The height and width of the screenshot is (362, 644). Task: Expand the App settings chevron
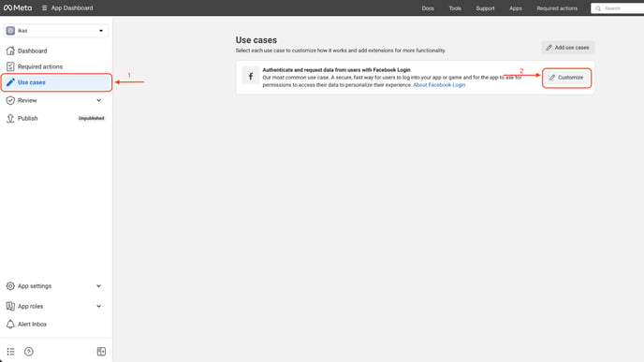point(98,286)
